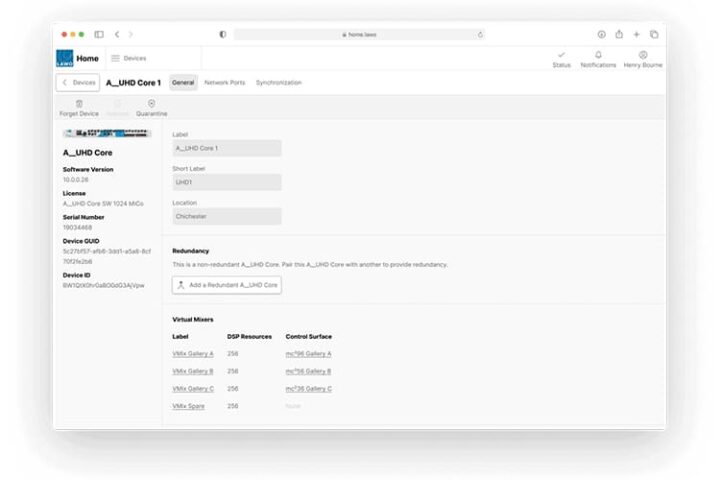Edit the Short Label field UHD1
Viewport: 720px width, 480px height.
tap(227, 182)
